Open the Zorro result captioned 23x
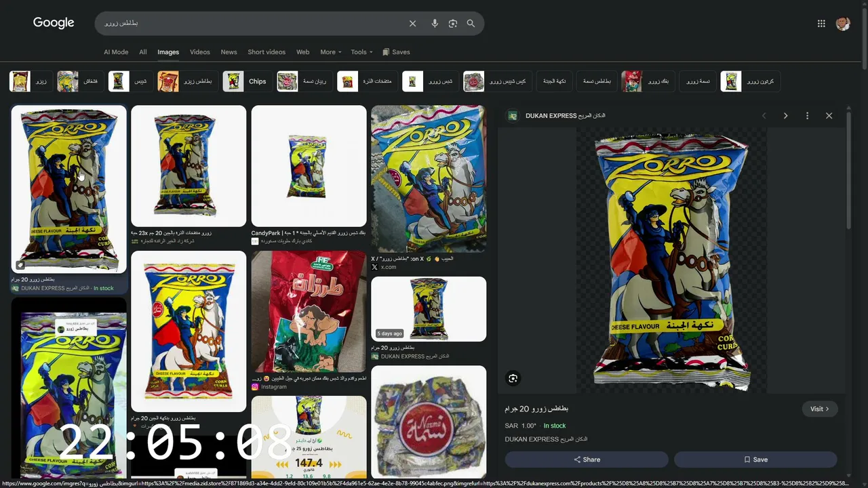This screenshot has height=488, width=868. 189,166
